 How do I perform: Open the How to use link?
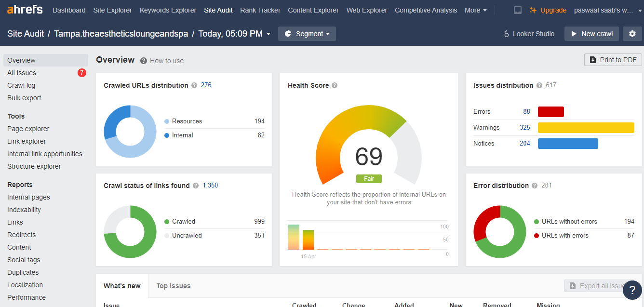click(167, 61)
